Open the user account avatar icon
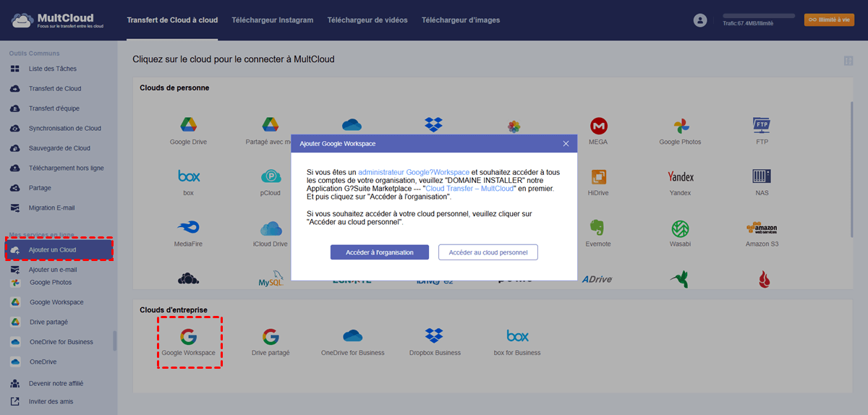 coord(699,20)
